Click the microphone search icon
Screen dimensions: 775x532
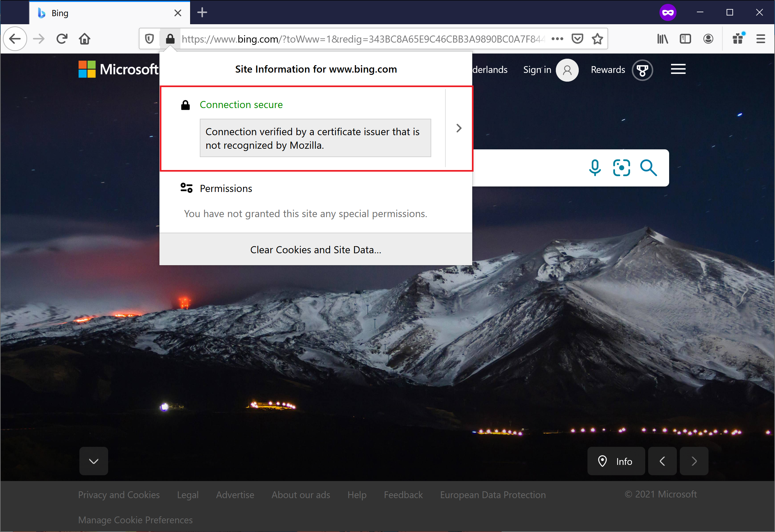[595, 168]
